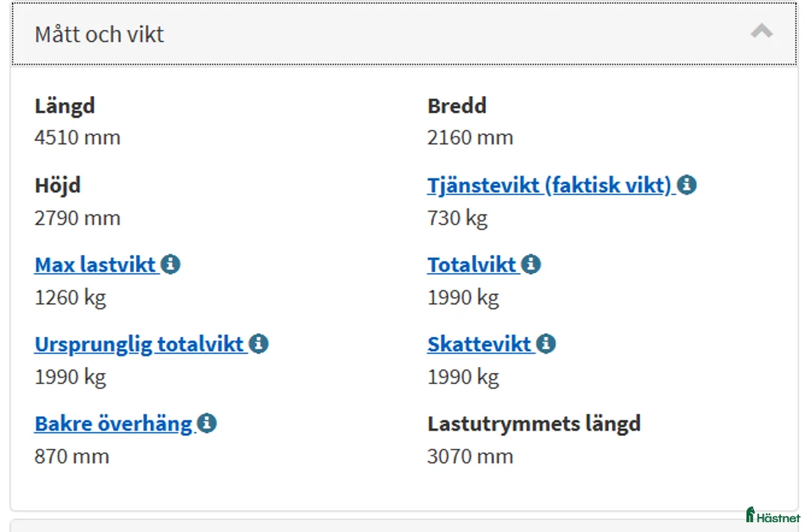Click the 3070 mm cargo length value
Viewport: 811px width, 532px height.
pos(470,456)
